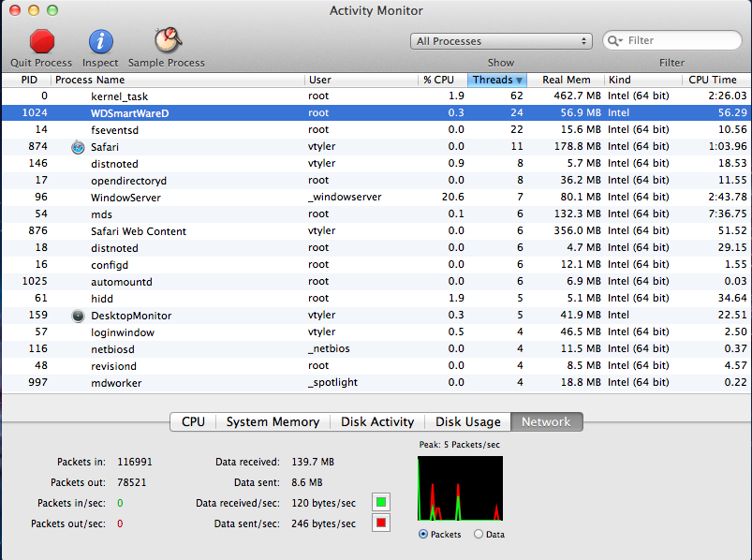The image size is (752, 560).
Task: Switch to the System Memory tab
Action: coord(273,422)
